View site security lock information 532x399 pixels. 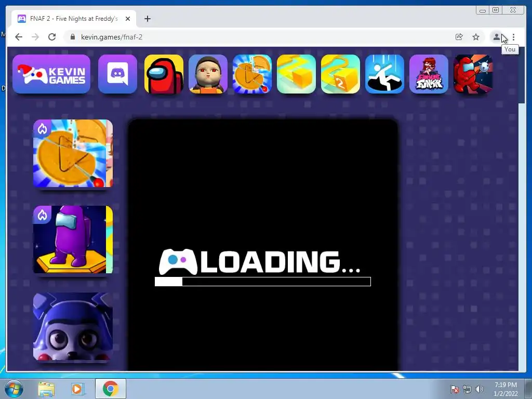tap(72, 37)
